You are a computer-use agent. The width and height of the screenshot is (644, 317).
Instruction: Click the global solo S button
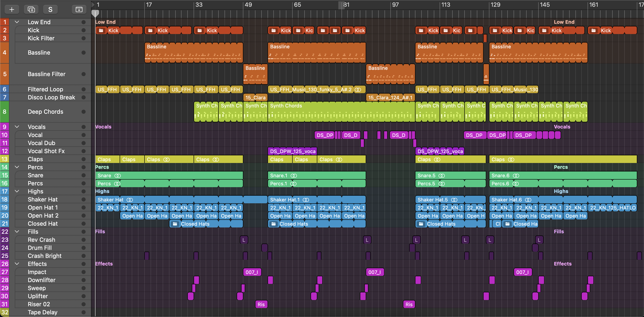50,9
